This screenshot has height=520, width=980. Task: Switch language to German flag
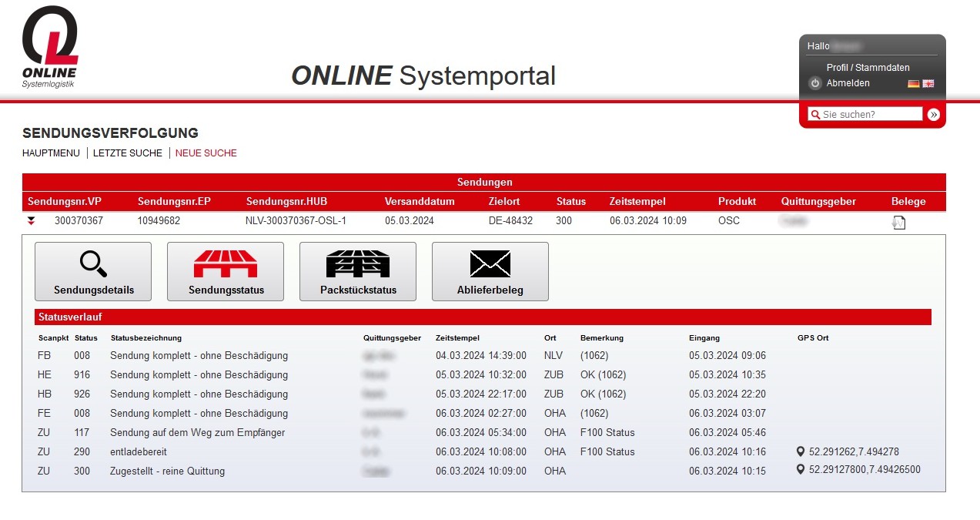pos(914,83)
